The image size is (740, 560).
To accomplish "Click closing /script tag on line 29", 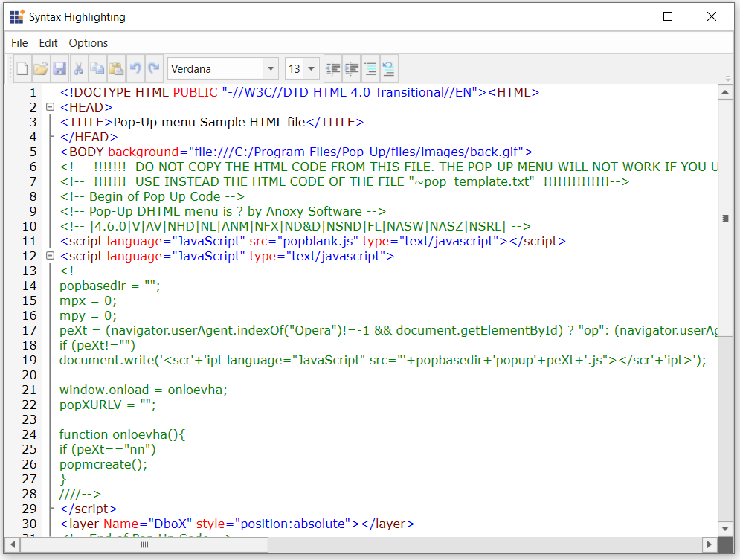I will tap(89, 509).
